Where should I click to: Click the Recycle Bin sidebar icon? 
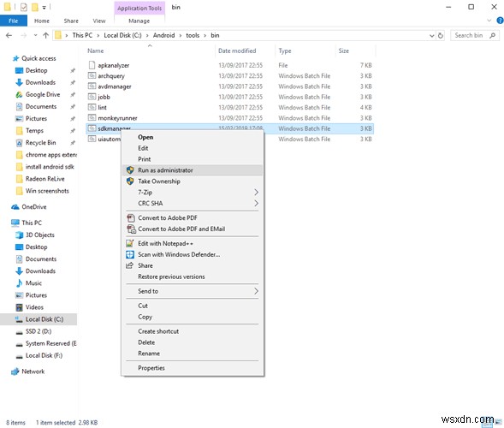20,143
